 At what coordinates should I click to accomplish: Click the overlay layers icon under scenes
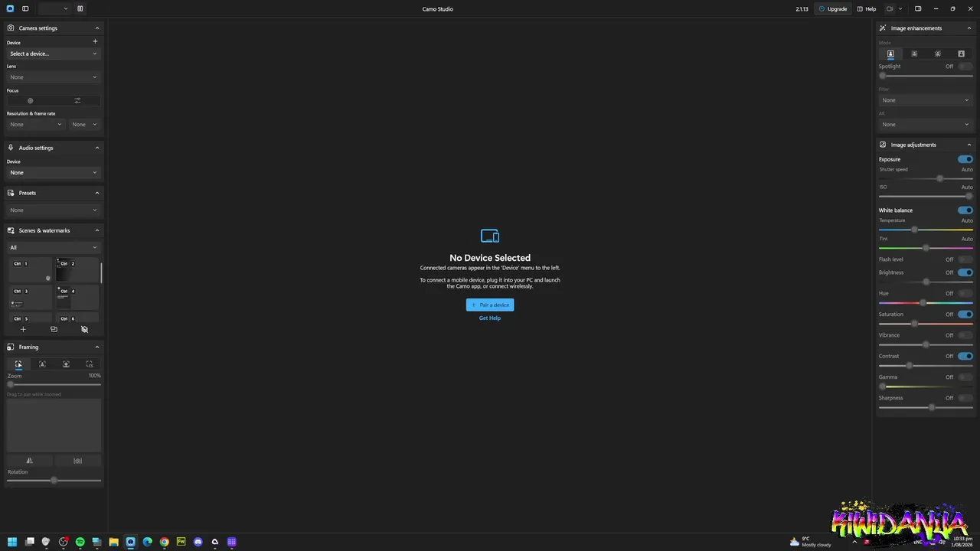(54, 329)
